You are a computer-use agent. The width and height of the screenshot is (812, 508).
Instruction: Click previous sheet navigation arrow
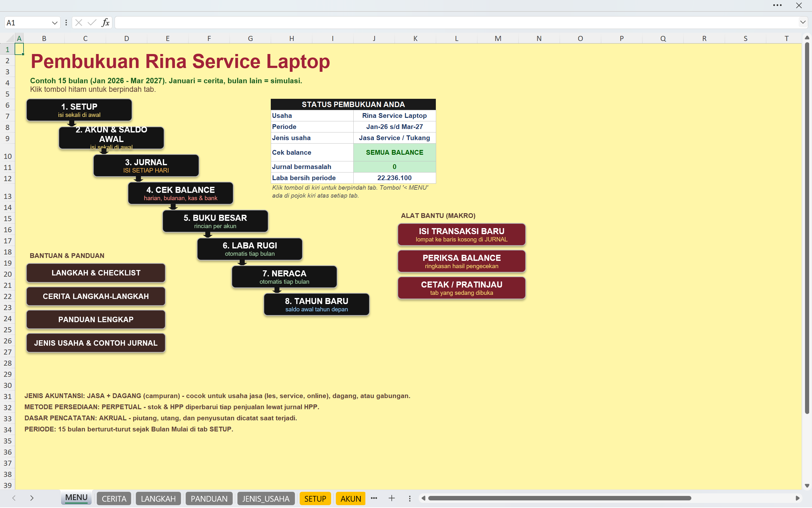point(14,498)
